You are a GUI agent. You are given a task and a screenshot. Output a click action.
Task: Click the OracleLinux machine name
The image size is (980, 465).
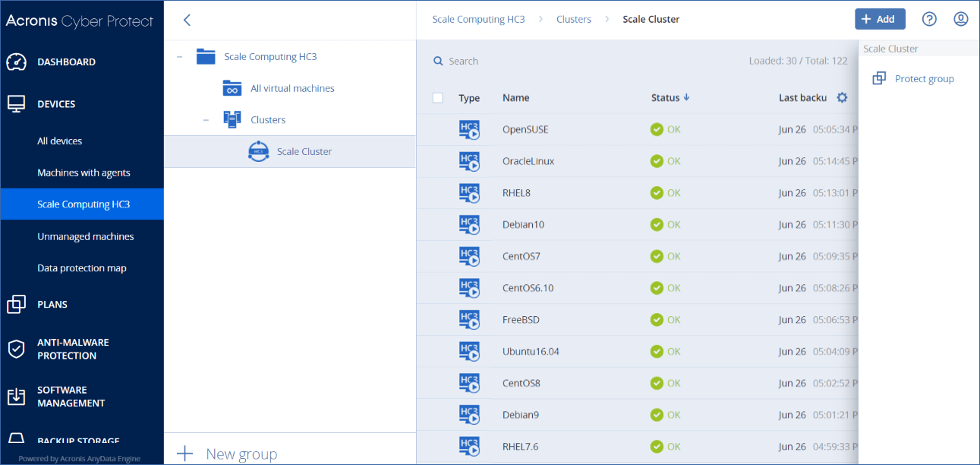pyautogui.click(x=528, y=161)
